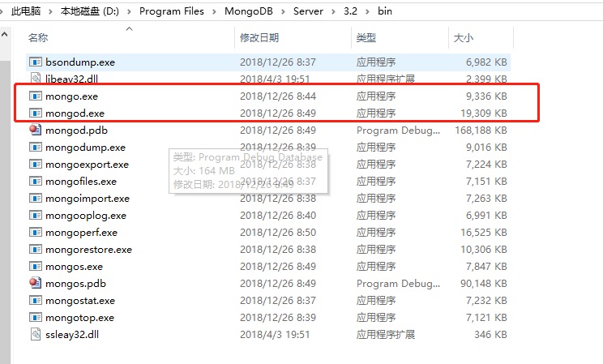Open breadcrumb dropdown after 3.2

point(367,11)
